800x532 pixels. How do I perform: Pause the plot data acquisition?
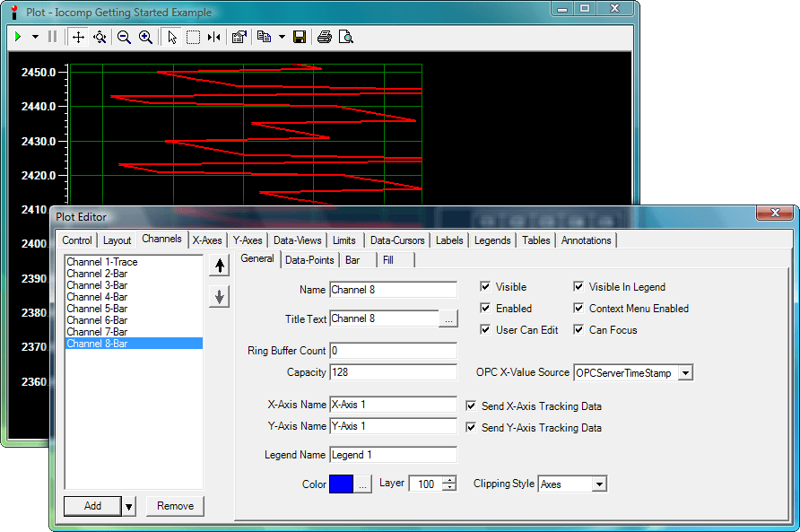pyautogui.click(x=52, y=37)
